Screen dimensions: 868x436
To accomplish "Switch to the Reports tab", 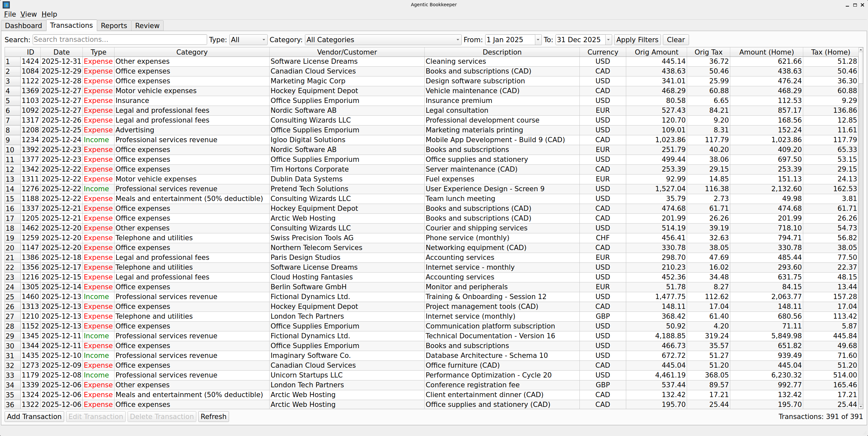I will 114,25.
